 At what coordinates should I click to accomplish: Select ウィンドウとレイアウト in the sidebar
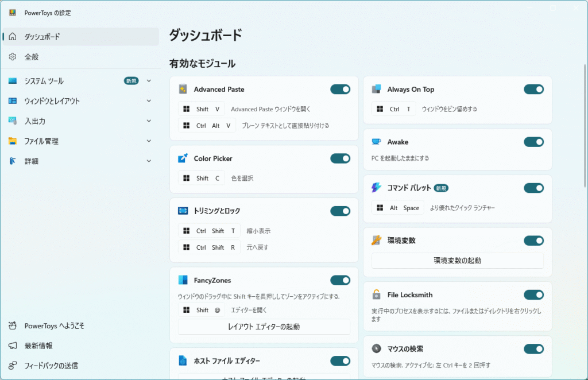pyautogui.click(x=80, y=101)
